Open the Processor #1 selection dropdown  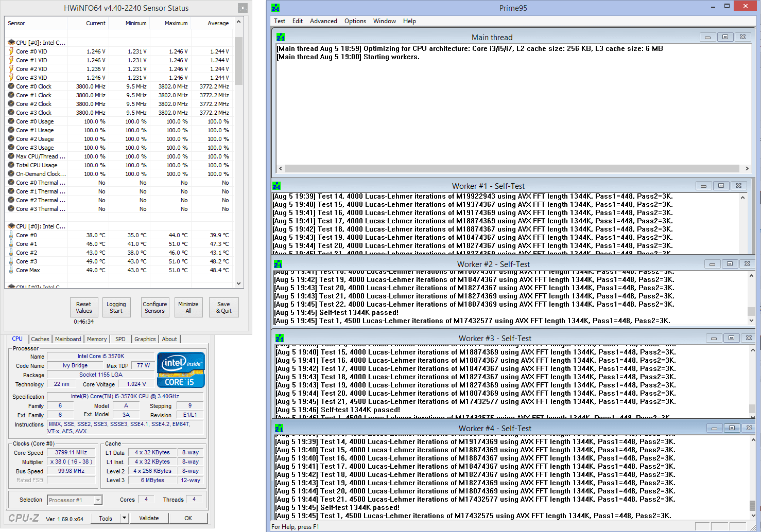click(98, 500)
